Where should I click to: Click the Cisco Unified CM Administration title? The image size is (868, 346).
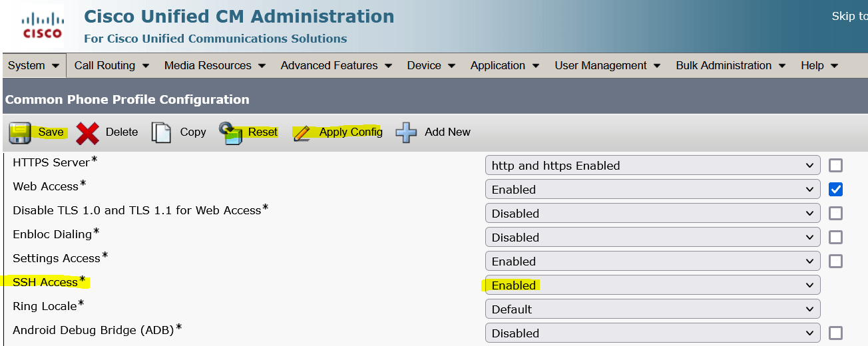pyautogui.click(x=239, y=16)
